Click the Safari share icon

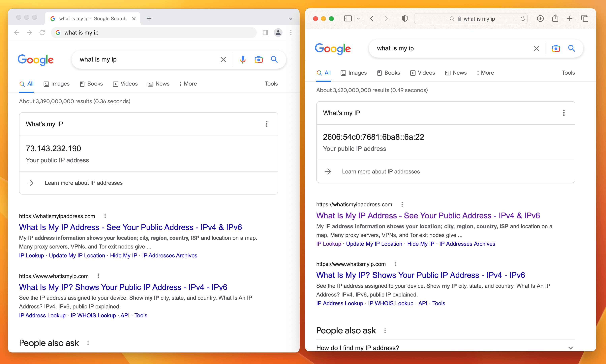click(555, 19)
